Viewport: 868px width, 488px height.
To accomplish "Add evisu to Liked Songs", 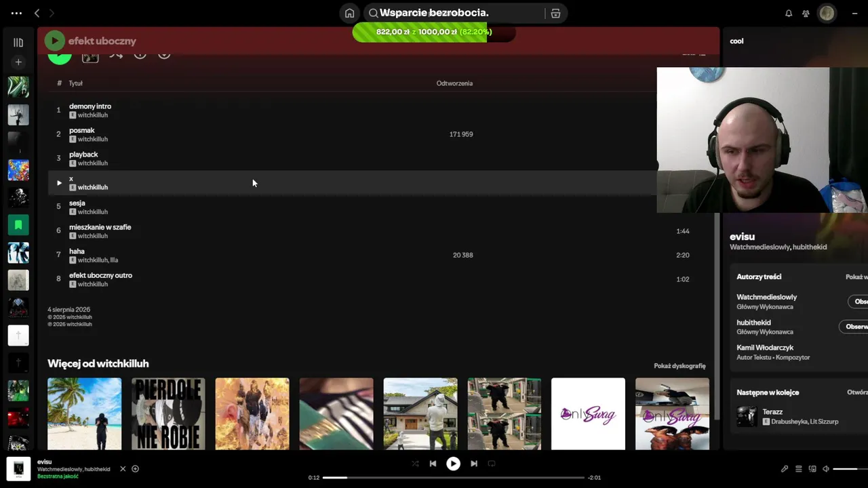I will (135, 468).
